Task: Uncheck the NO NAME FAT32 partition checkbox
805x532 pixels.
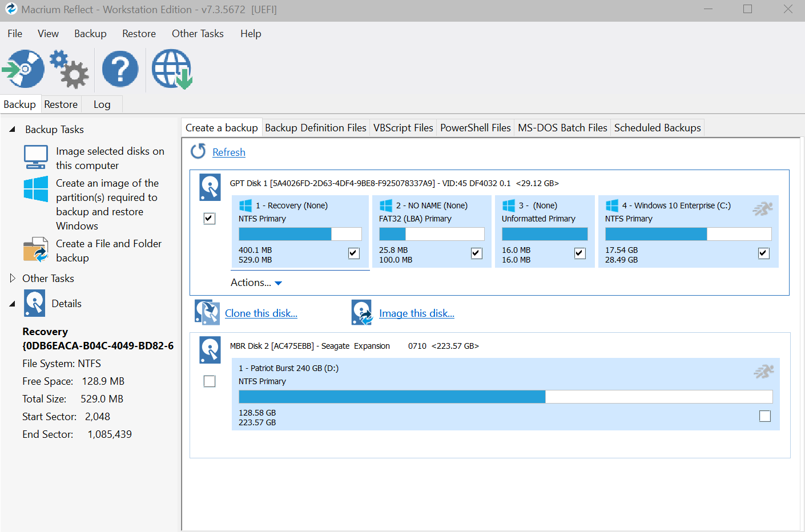Action: pos(477,253)
